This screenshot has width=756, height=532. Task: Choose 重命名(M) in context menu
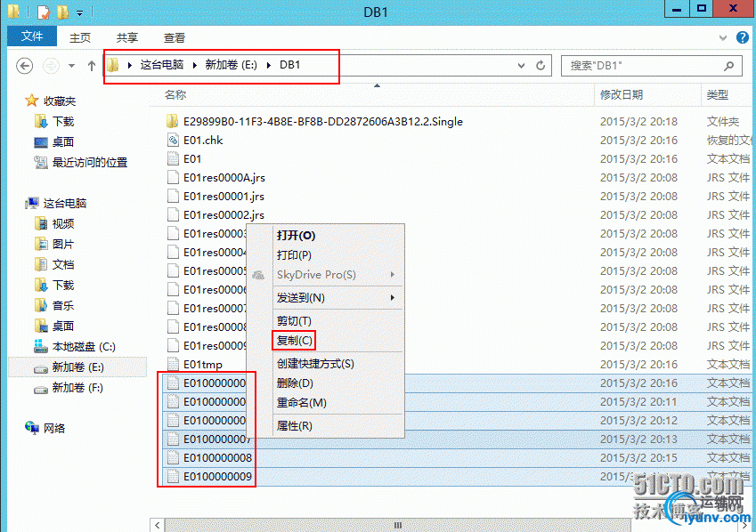click(302, 402)
